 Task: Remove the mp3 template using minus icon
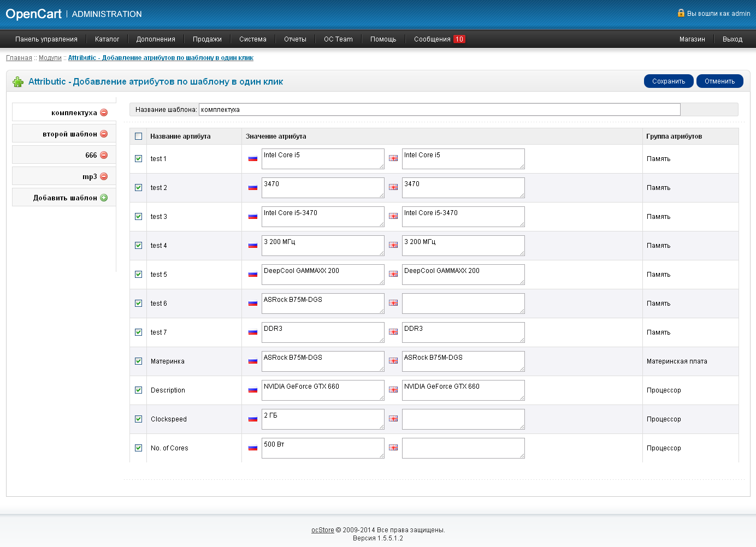click(104, 177)
